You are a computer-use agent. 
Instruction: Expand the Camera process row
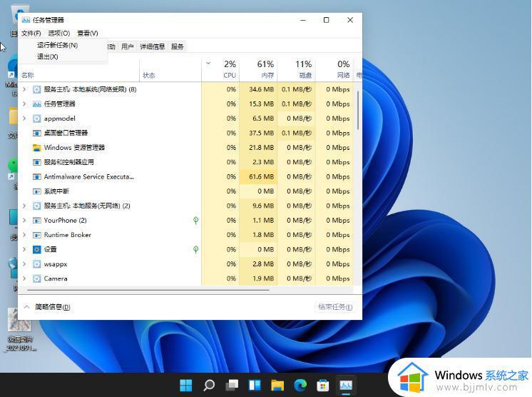[x=24, y=278]
